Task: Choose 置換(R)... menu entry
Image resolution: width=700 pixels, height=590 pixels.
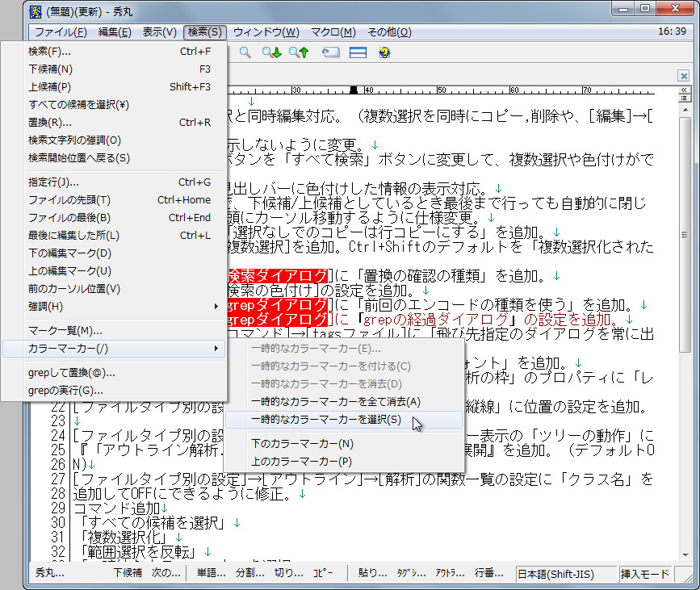Action: point(114,123)
